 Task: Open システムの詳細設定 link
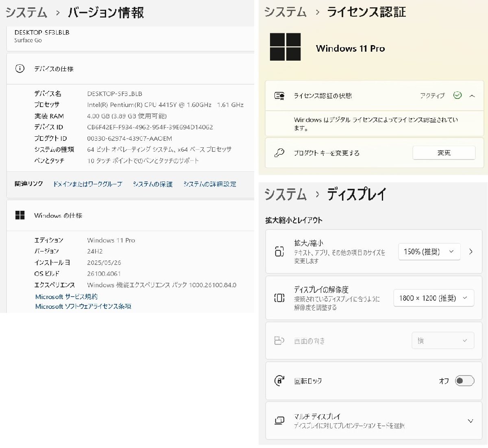(x=210, y=184)
